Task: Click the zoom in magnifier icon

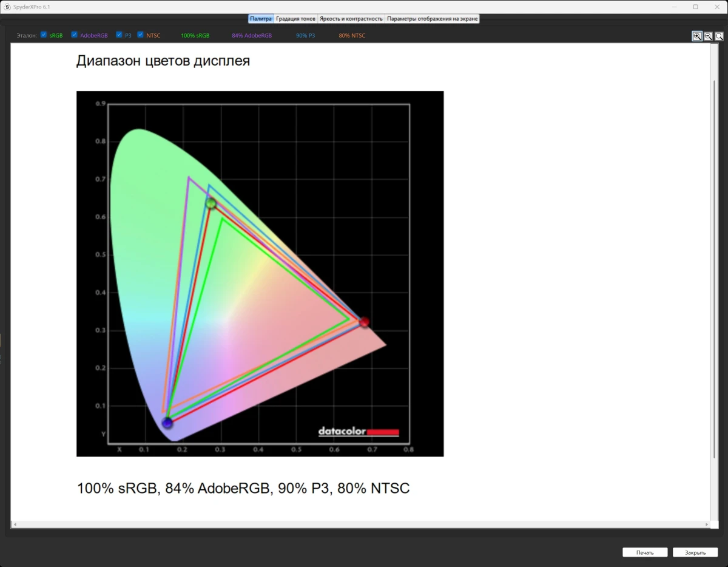Action: tap(697, 36)
